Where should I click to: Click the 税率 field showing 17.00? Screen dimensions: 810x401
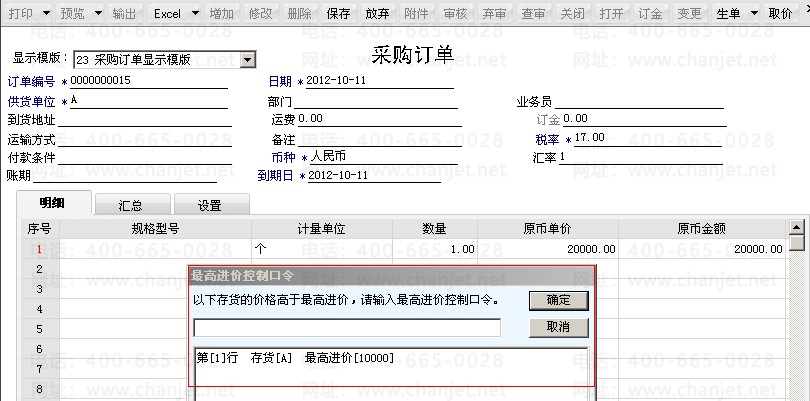click(648, 139)
